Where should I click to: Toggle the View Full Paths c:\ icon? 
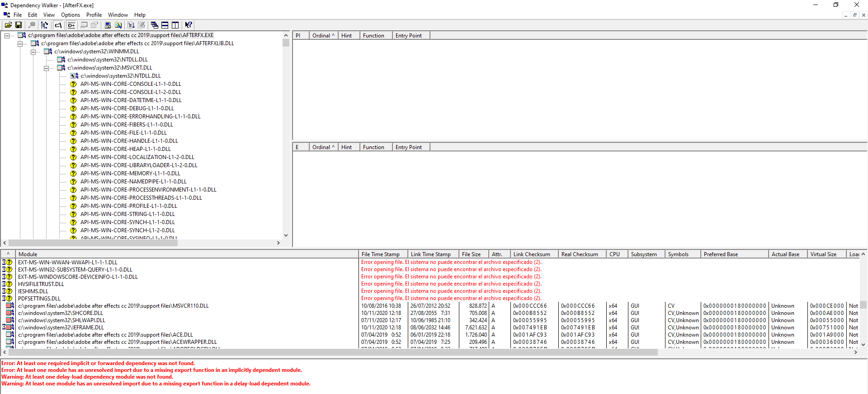[58, 25]
